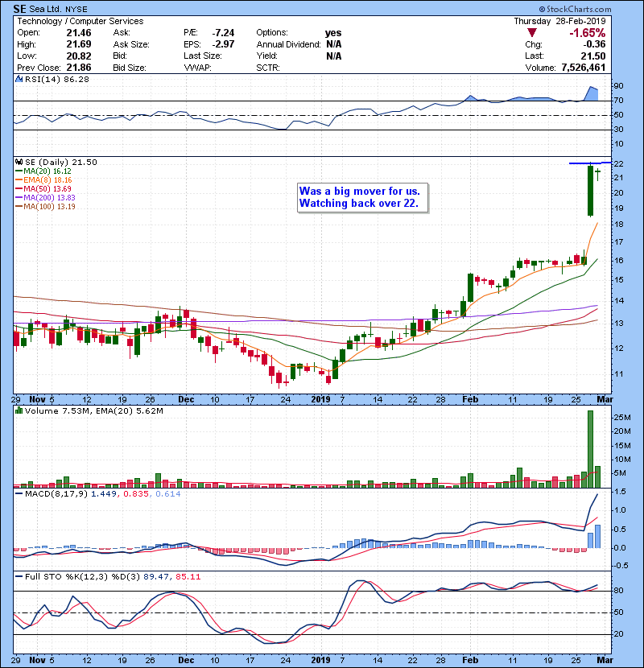Click the High value 21.69
Screen dimensions: 644x668
[78, 44]
